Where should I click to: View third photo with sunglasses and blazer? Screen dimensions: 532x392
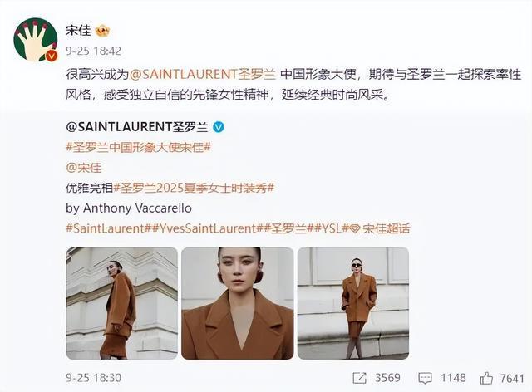353,303
